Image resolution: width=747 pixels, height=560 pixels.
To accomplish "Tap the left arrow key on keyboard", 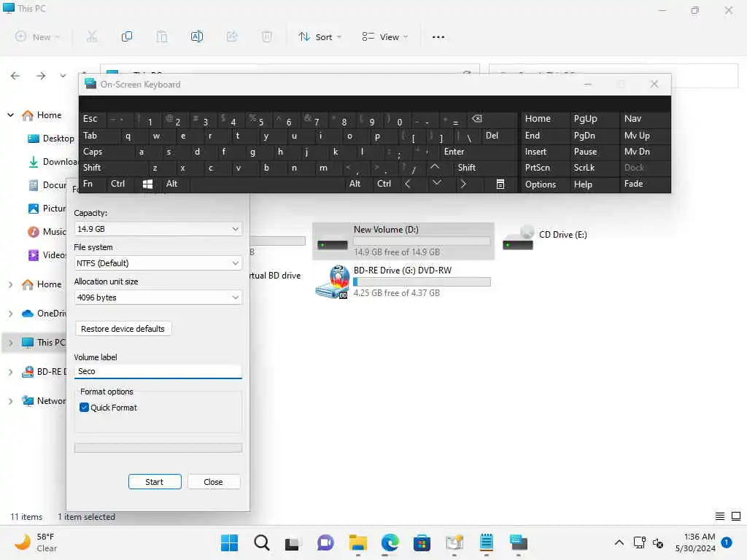I will [x=408, y=184].
